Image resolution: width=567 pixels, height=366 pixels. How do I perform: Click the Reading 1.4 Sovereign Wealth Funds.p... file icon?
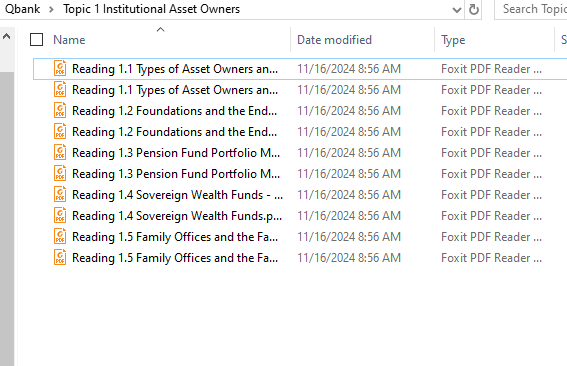click(60, 215)
